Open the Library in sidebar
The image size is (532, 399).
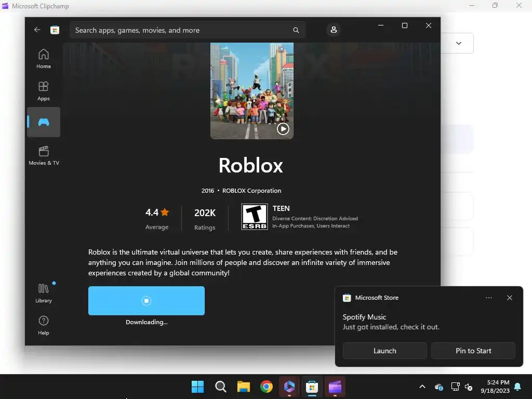click(44, 293)
